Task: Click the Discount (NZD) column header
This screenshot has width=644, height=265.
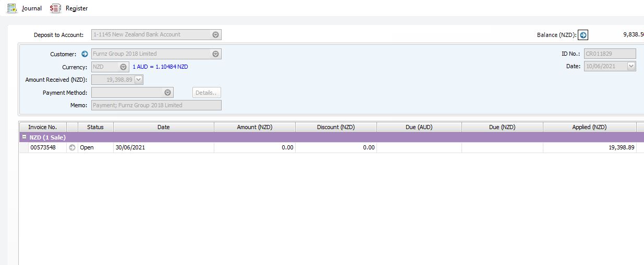Action: pyautogui.click(x=336, y=127)
